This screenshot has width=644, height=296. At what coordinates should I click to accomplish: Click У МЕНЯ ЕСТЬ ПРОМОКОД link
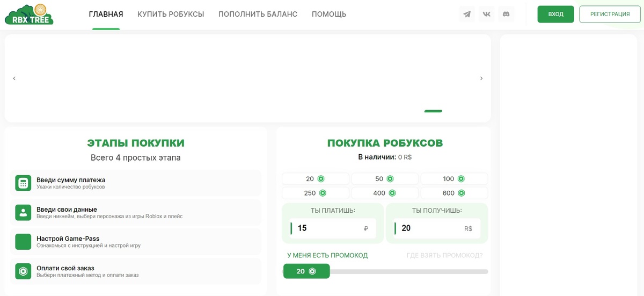(x=327, y=255)
